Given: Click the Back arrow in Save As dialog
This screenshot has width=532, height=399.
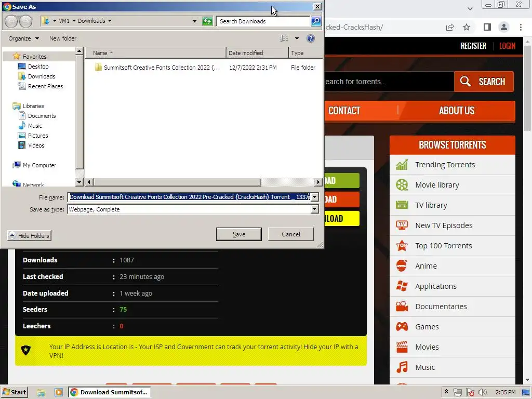Looking at the screenshot, I should pyautogui.click(x=11, y=21).
